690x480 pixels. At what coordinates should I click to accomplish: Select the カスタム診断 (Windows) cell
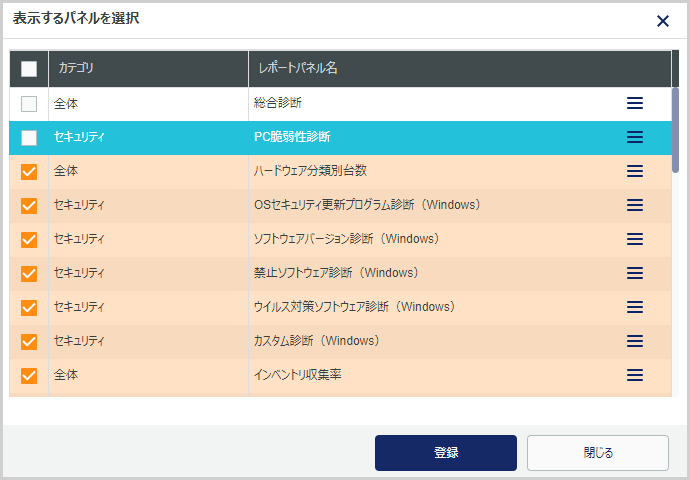(x=460, y=341)
